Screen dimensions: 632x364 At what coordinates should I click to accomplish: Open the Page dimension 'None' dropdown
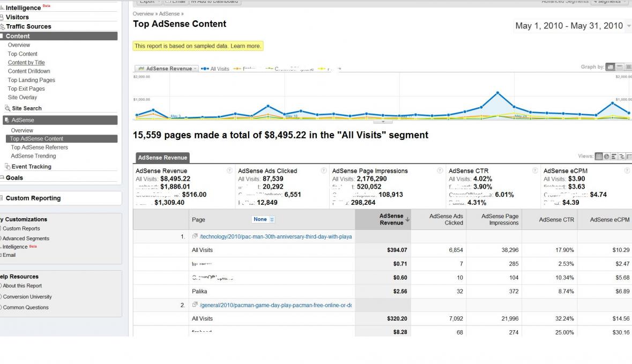(263, 219)
